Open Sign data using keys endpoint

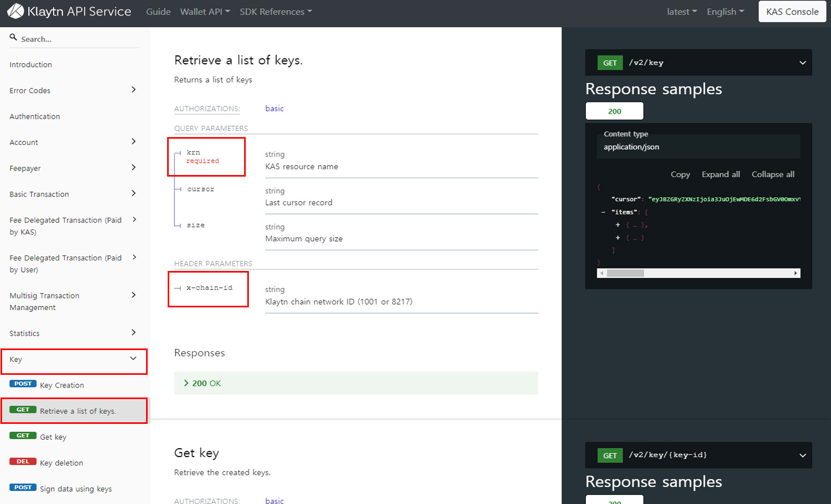click(x=76, y=489)
